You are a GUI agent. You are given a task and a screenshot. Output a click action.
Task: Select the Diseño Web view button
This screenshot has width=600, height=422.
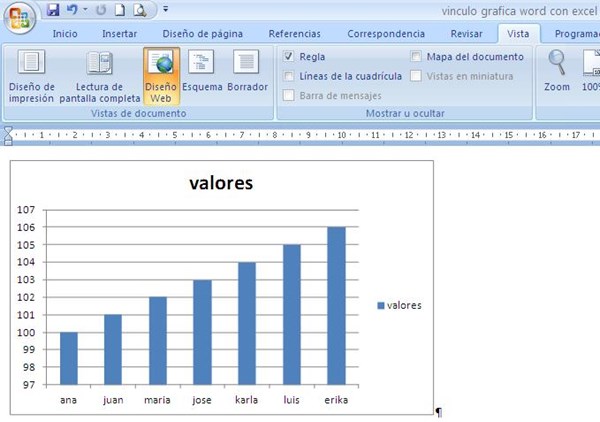pyautogui.click(x=161, y=76)
